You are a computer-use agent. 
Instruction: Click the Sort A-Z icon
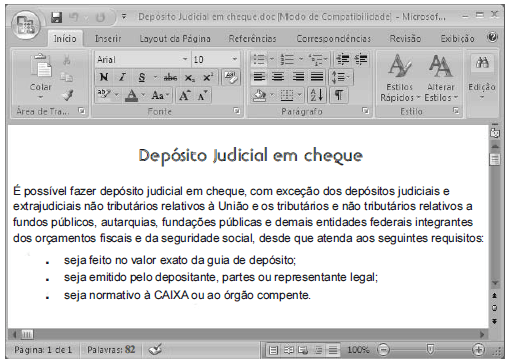pyautogui.click(x=317, y=95)
